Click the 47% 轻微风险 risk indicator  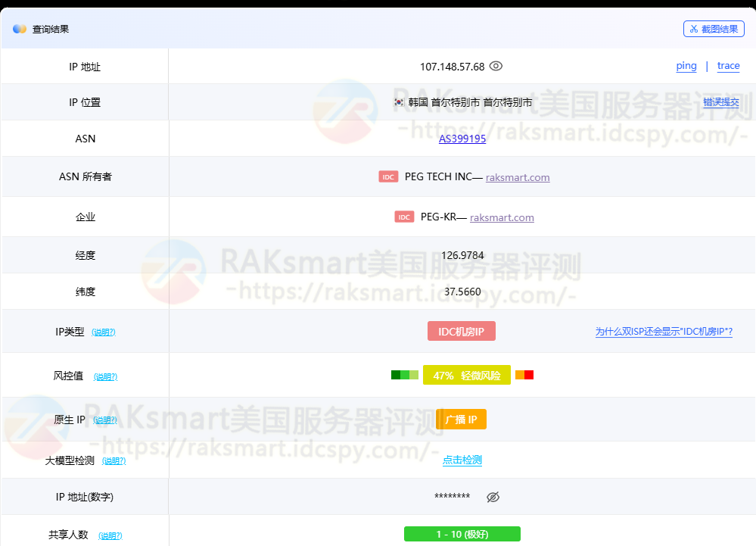[466, 375]
